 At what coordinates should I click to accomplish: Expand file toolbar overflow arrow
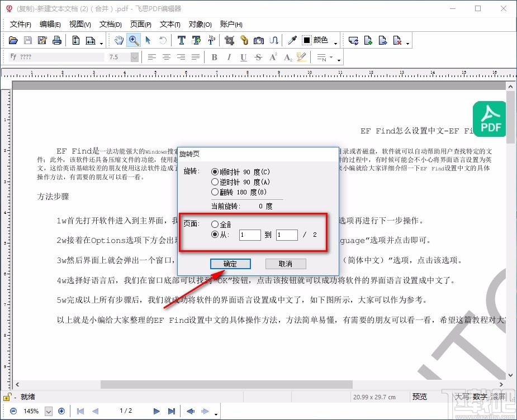(102, 44)
